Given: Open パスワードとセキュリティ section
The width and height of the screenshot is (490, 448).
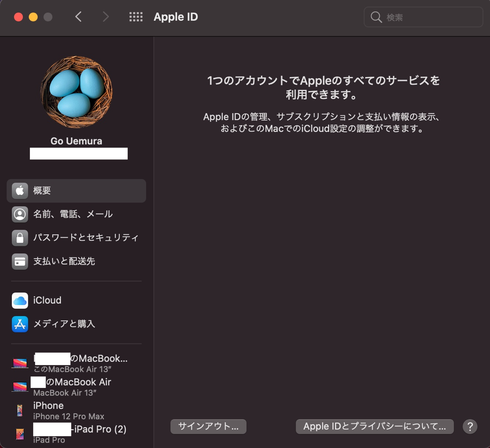Looking at the screenshot, I should 76,238.
